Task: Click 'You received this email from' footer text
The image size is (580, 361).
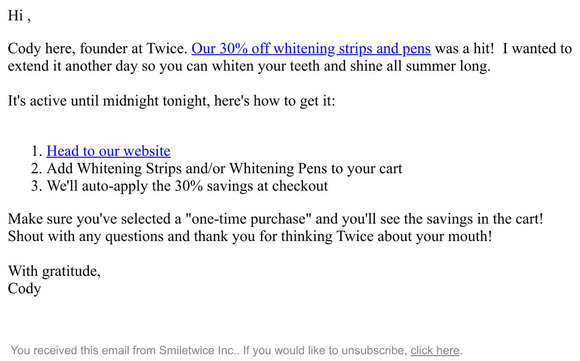Action: [x=83, y=350]
